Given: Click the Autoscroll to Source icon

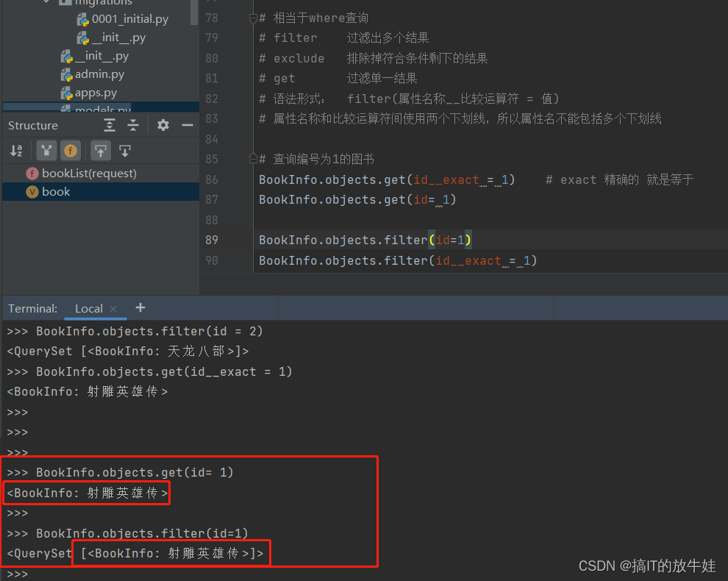Looking at the screenshot, I should [x=101, y=151].
